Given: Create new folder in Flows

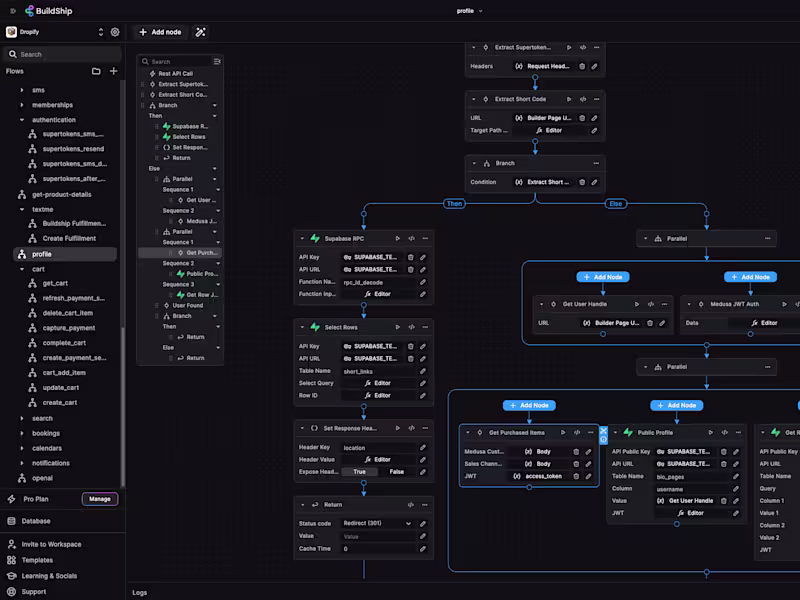Looking at the screenshot, I should point(96,71).
